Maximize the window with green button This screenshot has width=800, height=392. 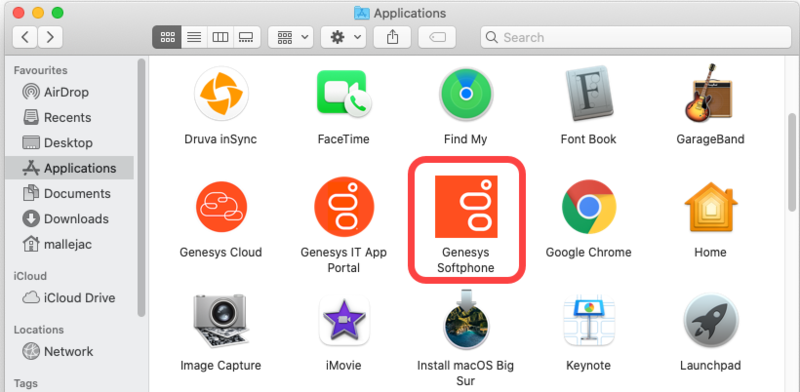tap(58, 13)
